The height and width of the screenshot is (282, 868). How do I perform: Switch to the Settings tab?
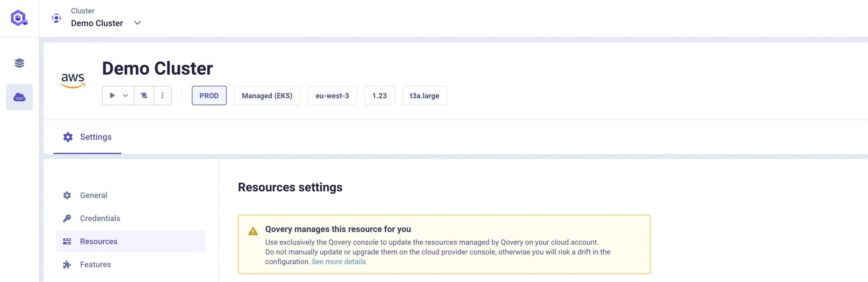[x=87, y=137]
